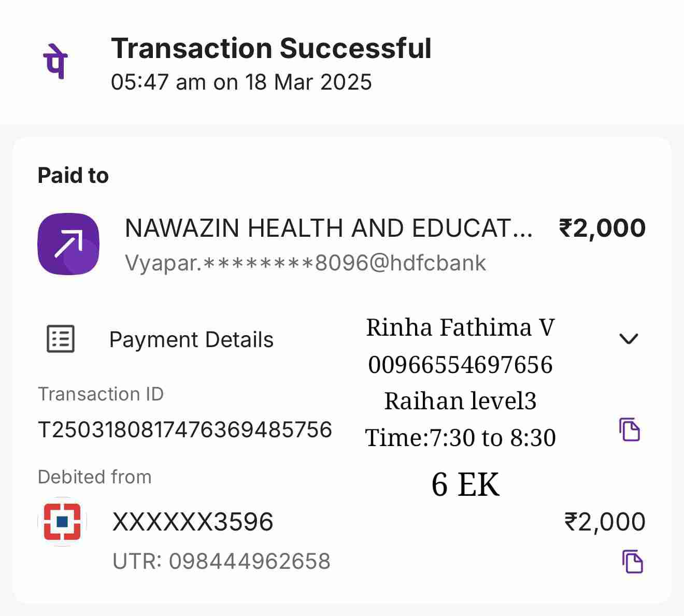The width and height of the screenshot is (684, 616).
Task: Click the Rinha Fathima V note text
Action: tap(460, 327)
